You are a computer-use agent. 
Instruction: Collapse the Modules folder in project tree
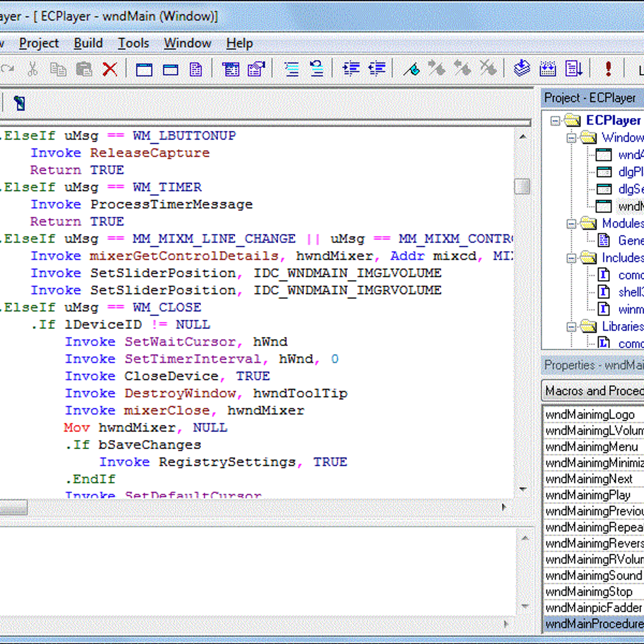[571, 224]
